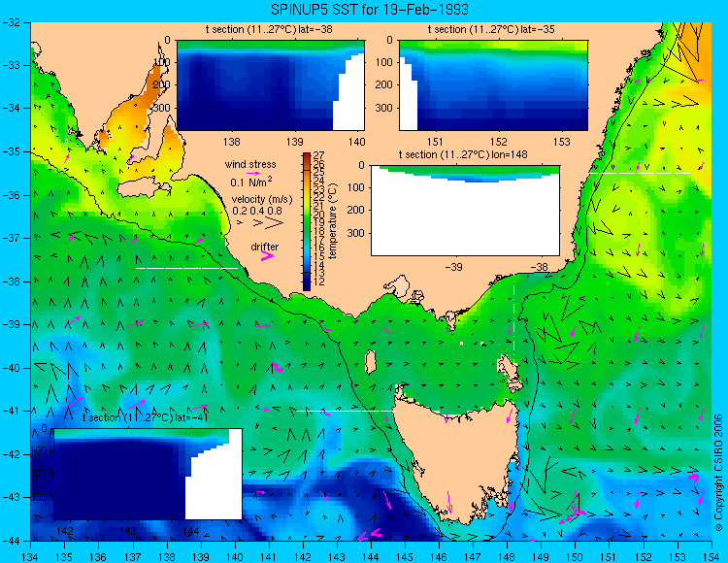Click the 154 longitude tick on the bottom axis
Image resolution: width=728 pixels, height=563 pixels.
pos(711,556)
